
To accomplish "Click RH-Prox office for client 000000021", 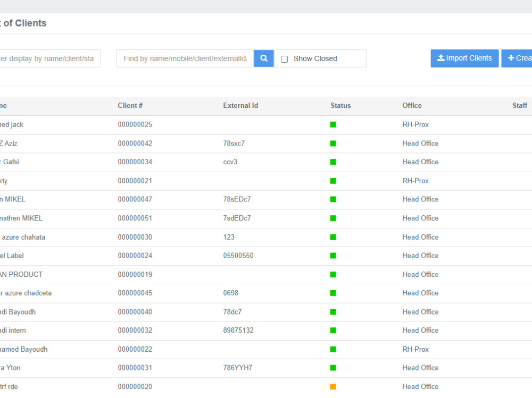I will click(x=415, y=181).
